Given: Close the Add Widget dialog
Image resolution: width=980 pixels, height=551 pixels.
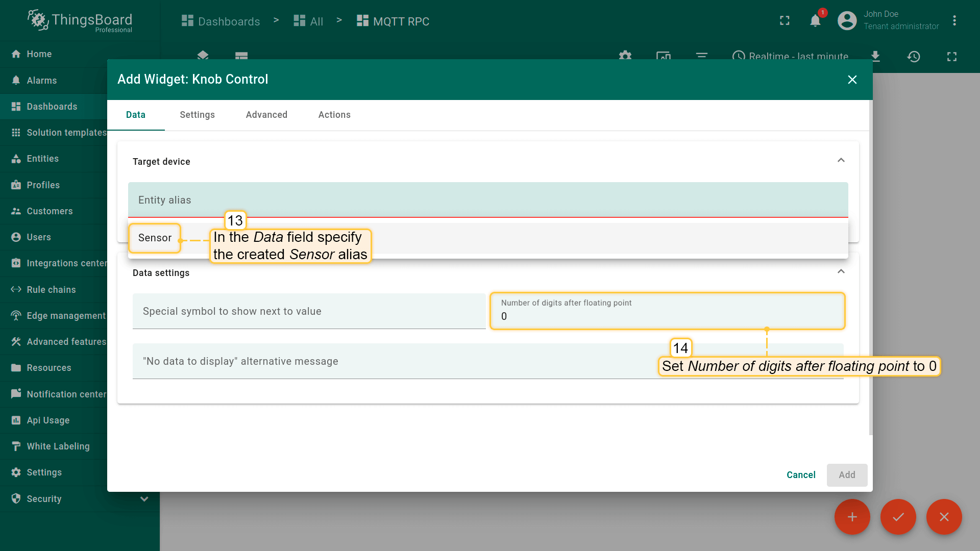Looking at the screenshot, I should coord(852,80).
